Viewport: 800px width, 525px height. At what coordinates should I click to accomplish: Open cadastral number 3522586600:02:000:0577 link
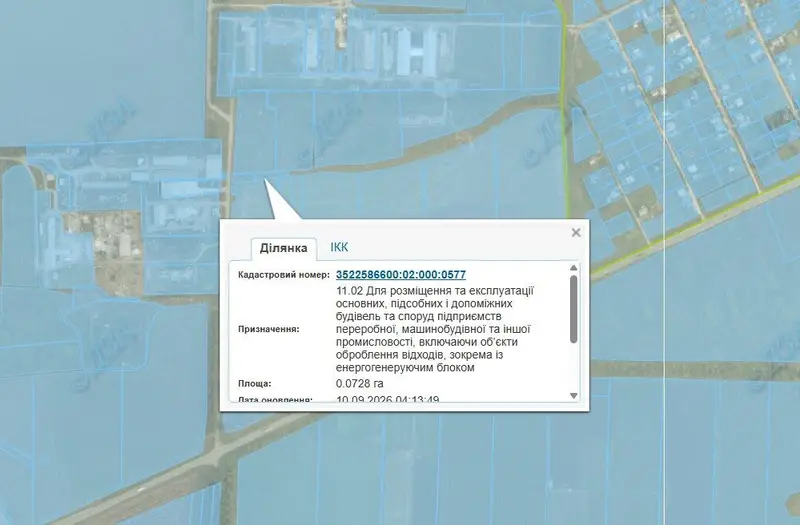(401, 274)
